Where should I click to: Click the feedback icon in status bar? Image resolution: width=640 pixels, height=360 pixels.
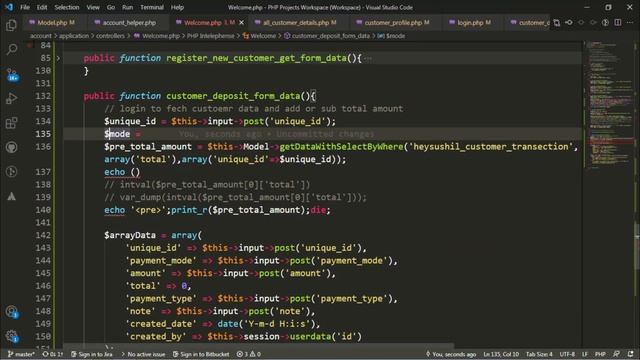[617, 354]
